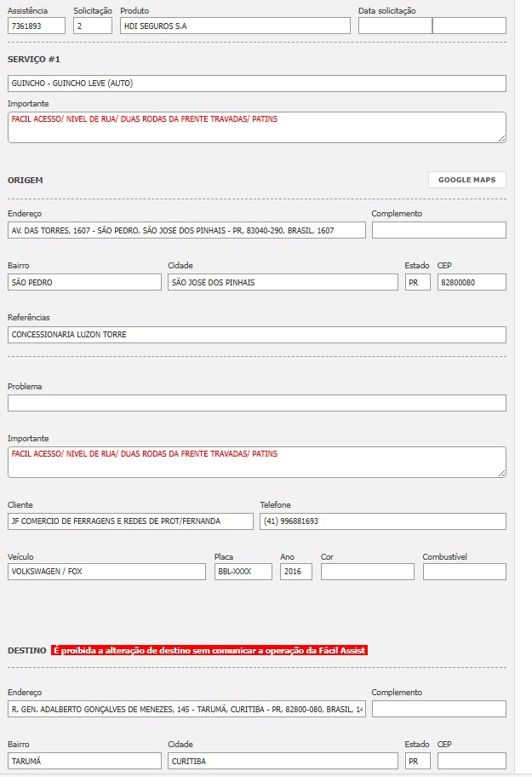The width and height of the screenshot is (532, 777).
Task: Click the origin CEP field showing 82800080
Action: (472, 282)
